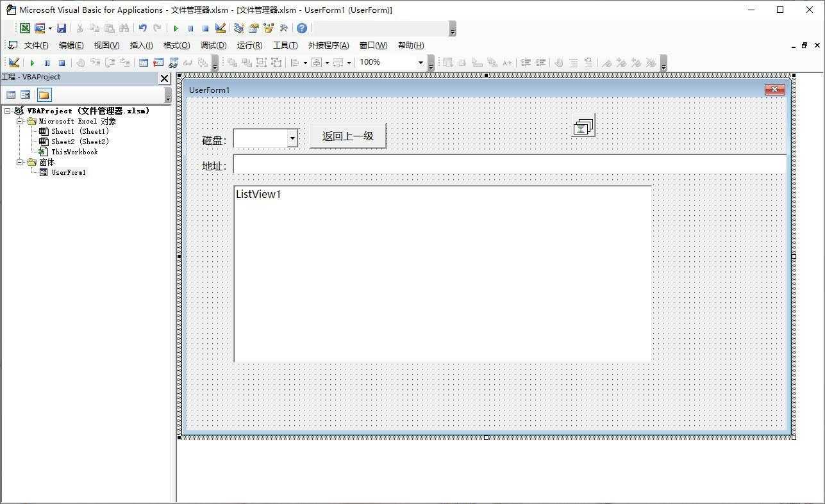The width and height of the screenshot is (825, 504).
Task: Click the Break pause icon on the Debug toolbar
Action: coord(47,63)
